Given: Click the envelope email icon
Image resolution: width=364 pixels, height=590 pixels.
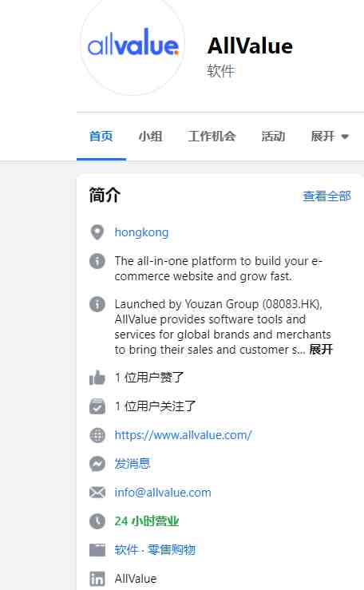Looking at the screenshot, I should (x=97, y=492).
